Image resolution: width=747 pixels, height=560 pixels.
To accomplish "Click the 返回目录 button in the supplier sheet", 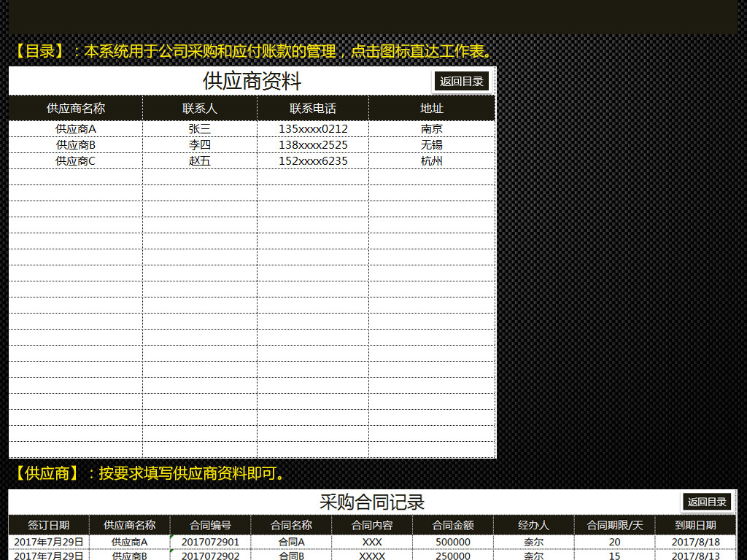I will pos(461,82).
